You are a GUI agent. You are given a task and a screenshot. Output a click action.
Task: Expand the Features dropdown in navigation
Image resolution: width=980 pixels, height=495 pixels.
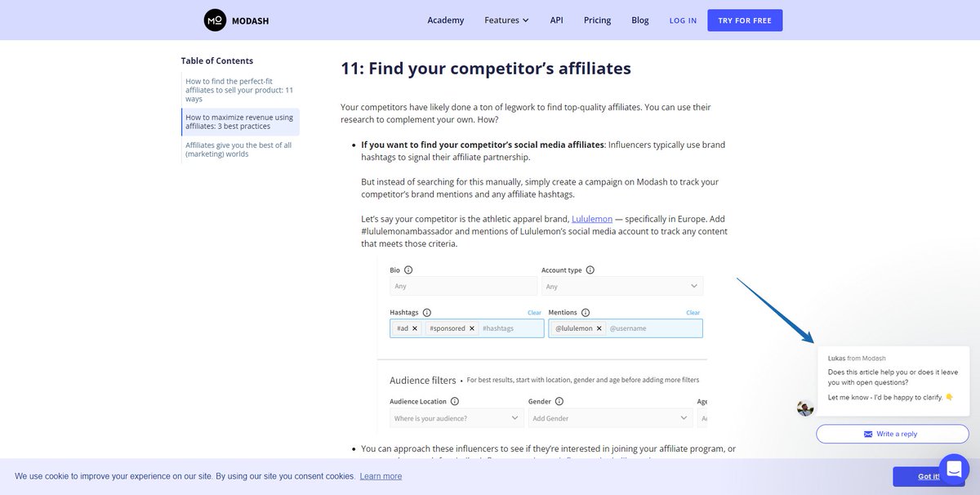(x=506, y=20)
